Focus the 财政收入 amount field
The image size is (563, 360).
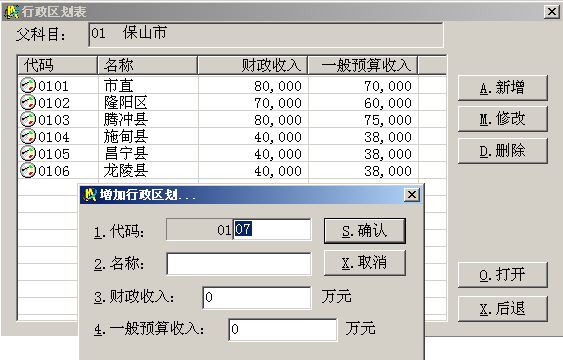[257, 298]
